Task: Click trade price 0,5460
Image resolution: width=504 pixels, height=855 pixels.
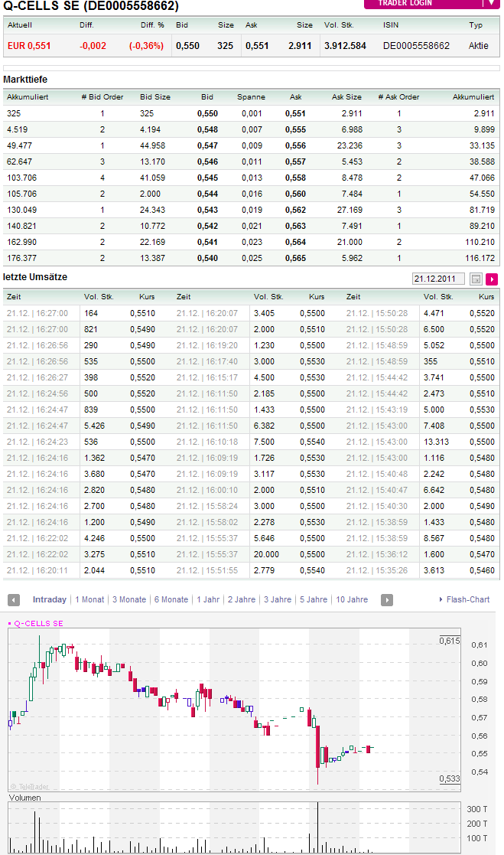Action: coord(483,570)
